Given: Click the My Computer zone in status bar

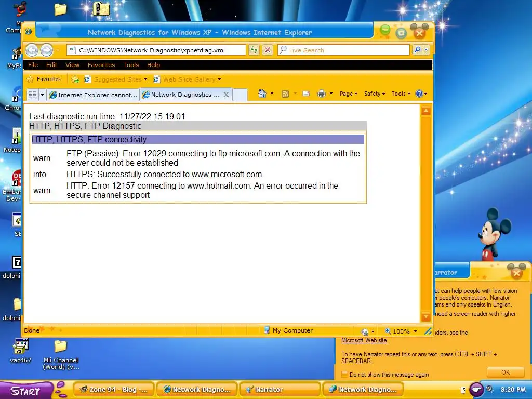Looking at the screenshot, I should click(288, 330).
